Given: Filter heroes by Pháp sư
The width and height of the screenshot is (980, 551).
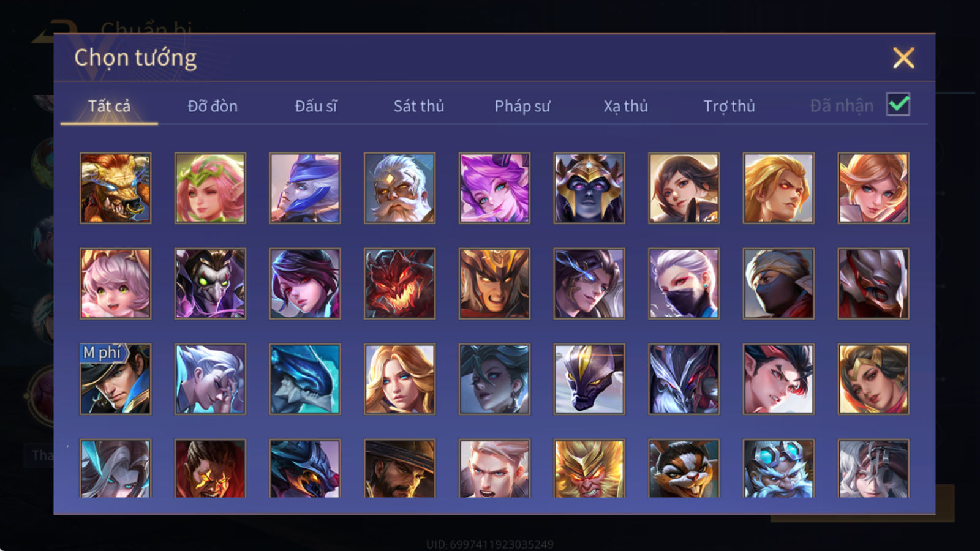Looking at the screenshot, I should point(522,106).
